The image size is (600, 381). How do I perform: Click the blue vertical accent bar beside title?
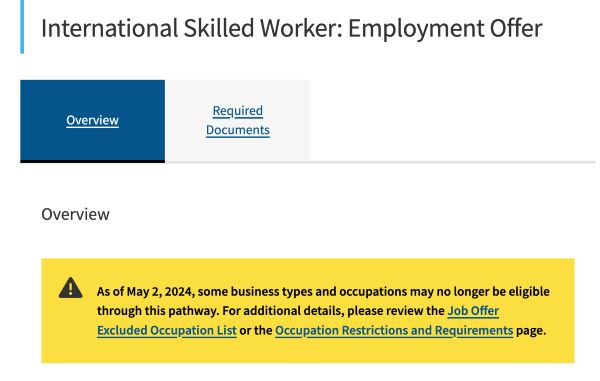point(22,27)
